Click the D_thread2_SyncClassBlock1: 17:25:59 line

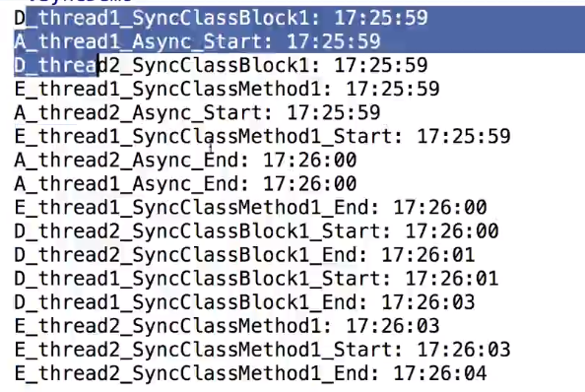221,65
